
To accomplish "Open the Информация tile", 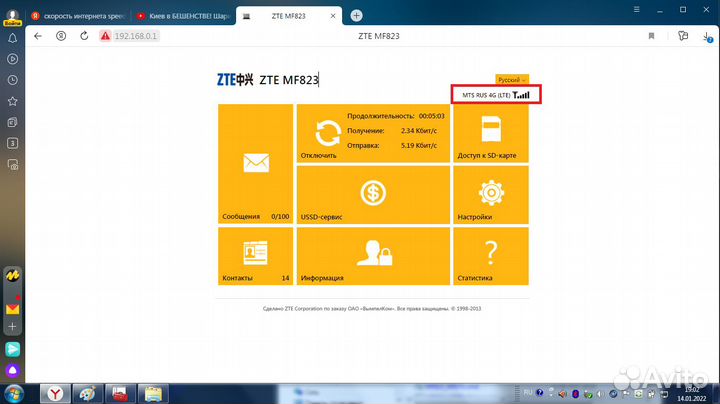I will pos(373,256).
